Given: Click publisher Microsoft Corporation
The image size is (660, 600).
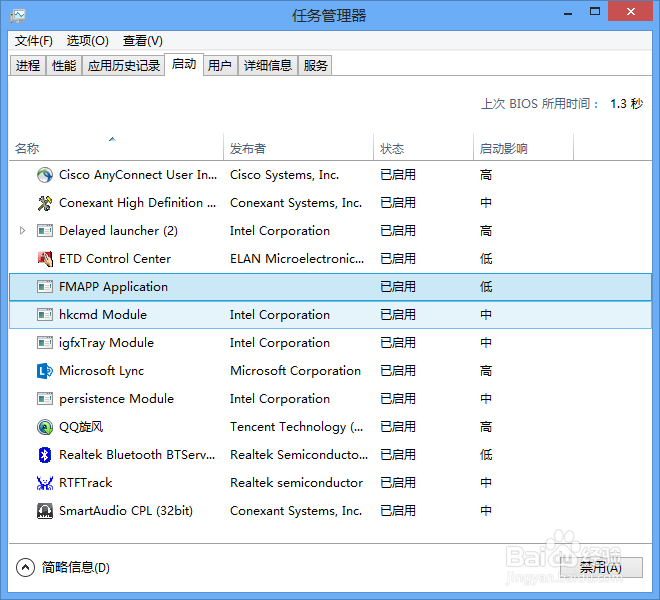Looking at the screenshot, I should tap(295, 371).
